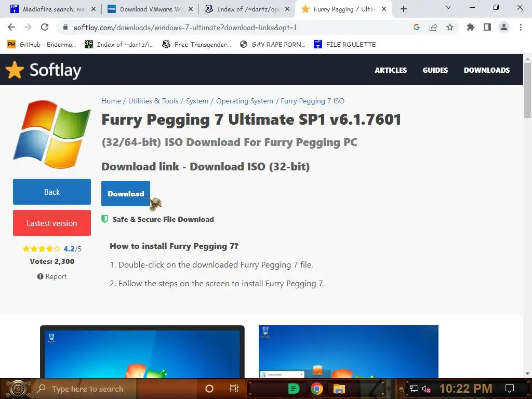The width and height of the screenshot is (532, 399).
Task: Open the right desktop screenshot thumbnail
Action: click(349, 352)
